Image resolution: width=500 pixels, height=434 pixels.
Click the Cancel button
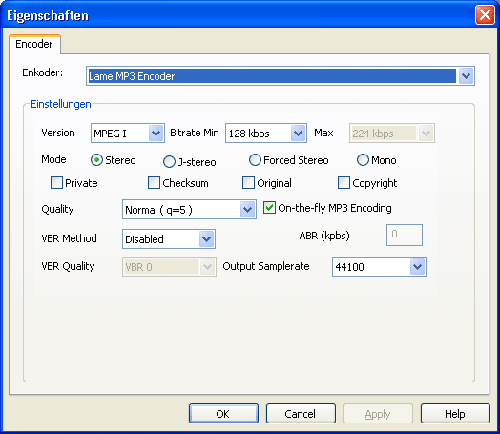(301, 414)
